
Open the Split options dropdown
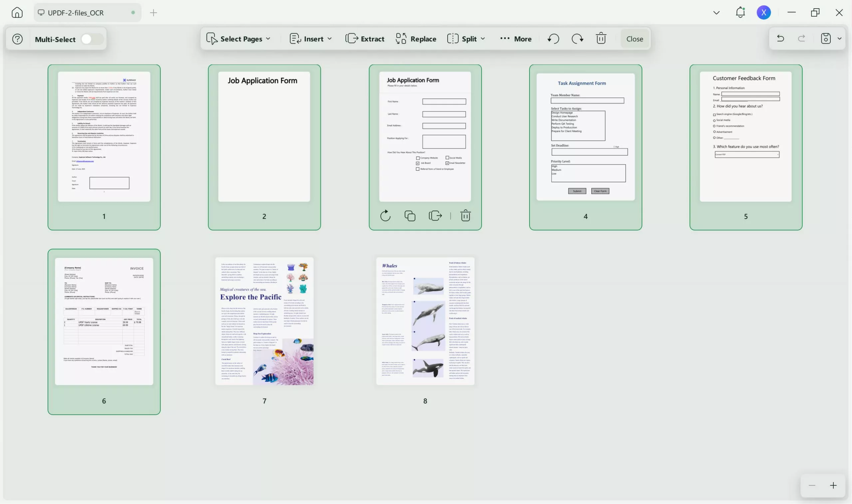tap(484, 39)
